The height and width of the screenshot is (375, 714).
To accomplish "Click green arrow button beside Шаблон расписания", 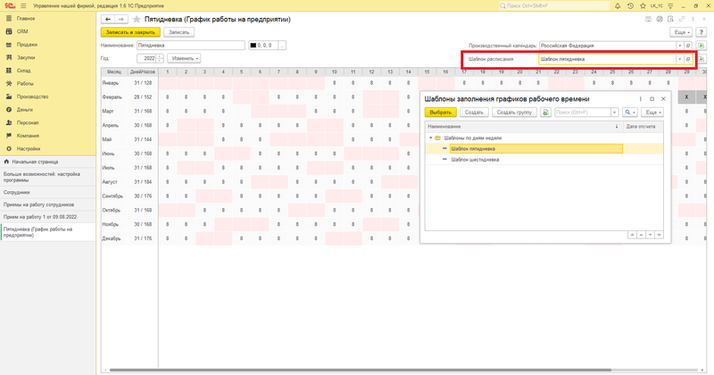I will pos(701,59).
